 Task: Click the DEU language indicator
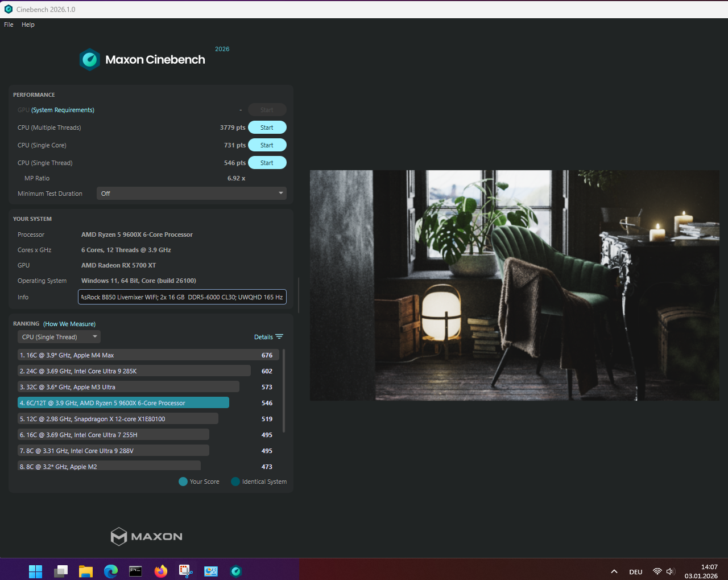coord(636,572)
